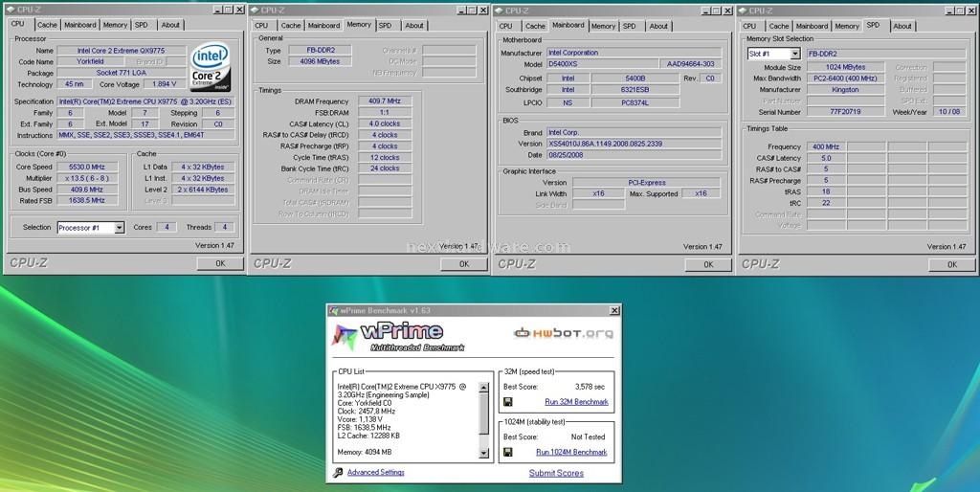Click OK in the SPD tab window
This screenshot has height=492, width=980.
click(x=952, y=264)
